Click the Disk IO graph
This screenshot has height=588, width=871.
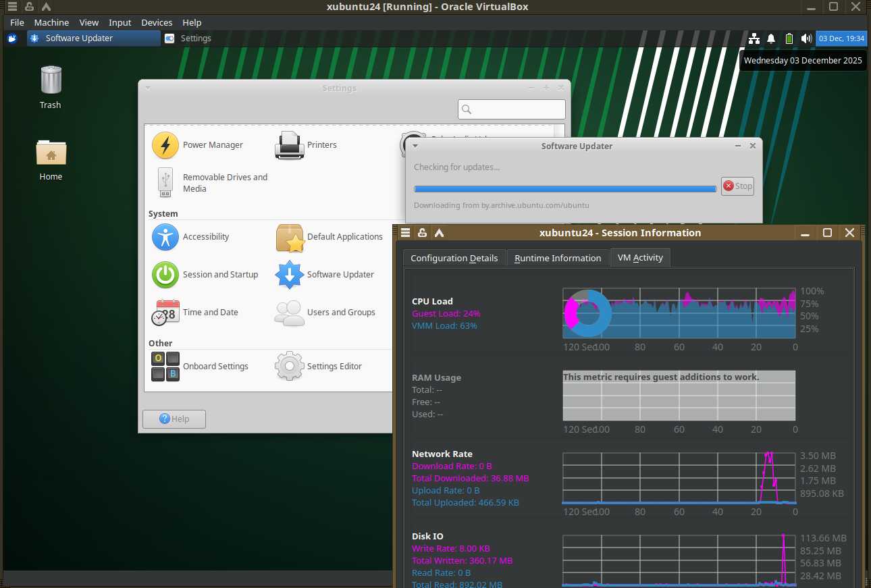click(x=679, y=560)
